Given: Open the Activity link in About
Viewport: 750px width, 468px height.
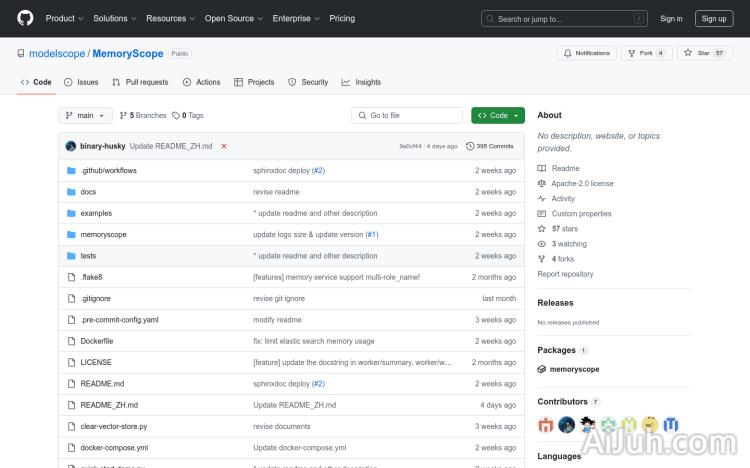Looking at the screenshot, I should click(x=563, y=198).
